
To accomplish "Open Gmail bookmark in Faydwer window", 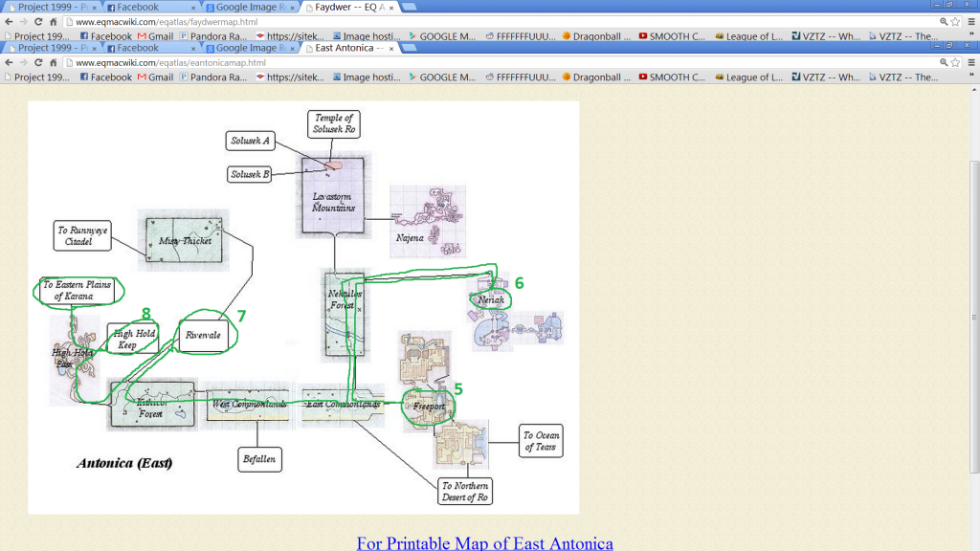I will pyautogui.click(x=155, y=36).
